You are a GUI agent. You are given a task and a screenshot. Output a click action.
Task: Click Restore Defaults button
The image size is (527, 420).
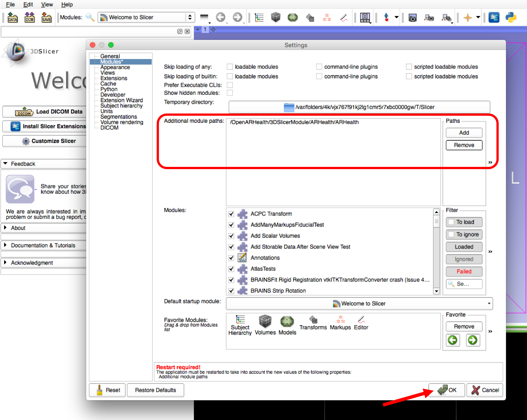[155, 390]
